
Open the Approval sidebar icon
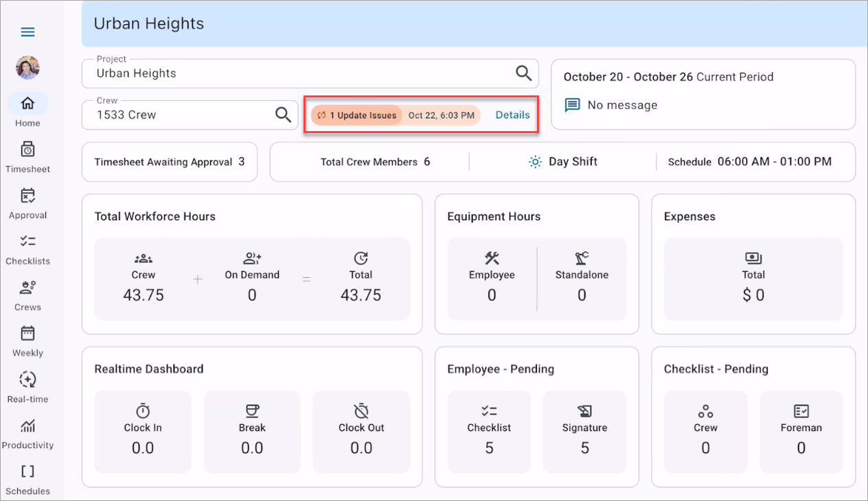[27, 196]
